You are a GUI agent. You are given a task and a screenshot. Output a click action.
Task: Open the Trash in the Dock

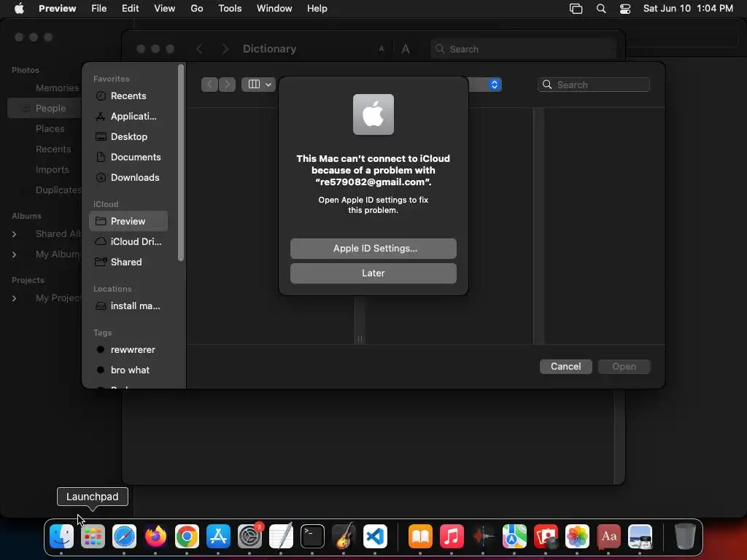(x=685, y=537)
